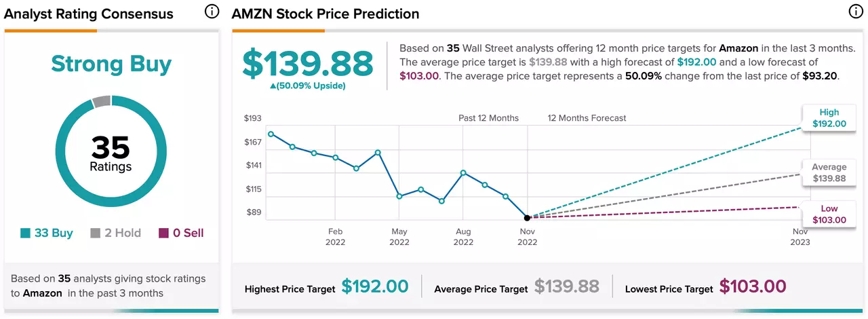Image resolution: width=868 pixels, height=319 pixels.
Task: Open the Stock Price Prediction info icon
Action: tap(856, 12)
